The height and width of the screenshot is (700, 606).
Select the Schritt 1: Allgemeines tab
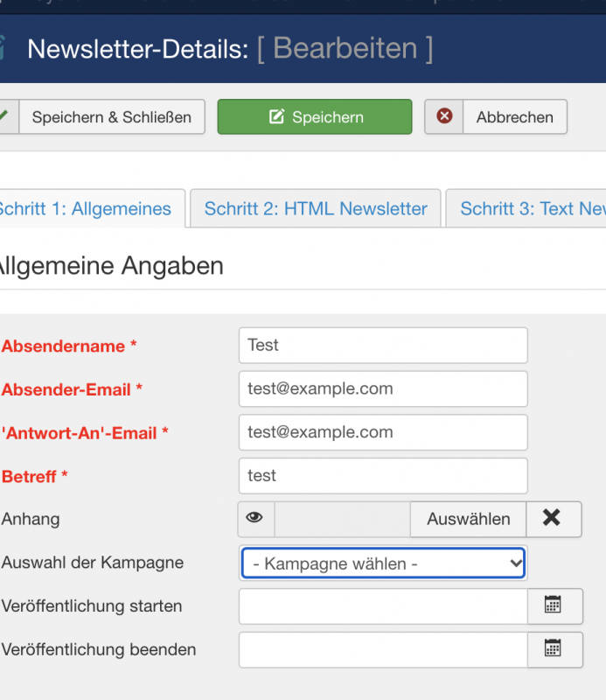tap(86, 209)
